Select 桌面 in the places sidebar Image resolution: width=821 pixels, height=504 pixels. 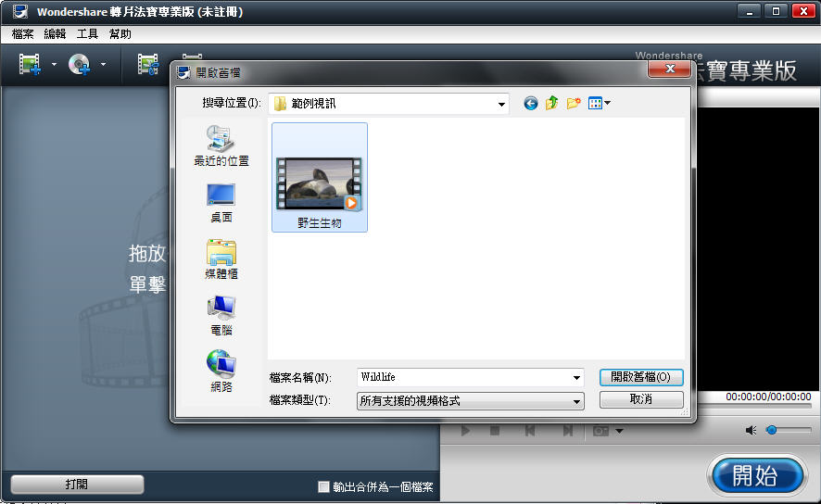(x=221, y=202)
